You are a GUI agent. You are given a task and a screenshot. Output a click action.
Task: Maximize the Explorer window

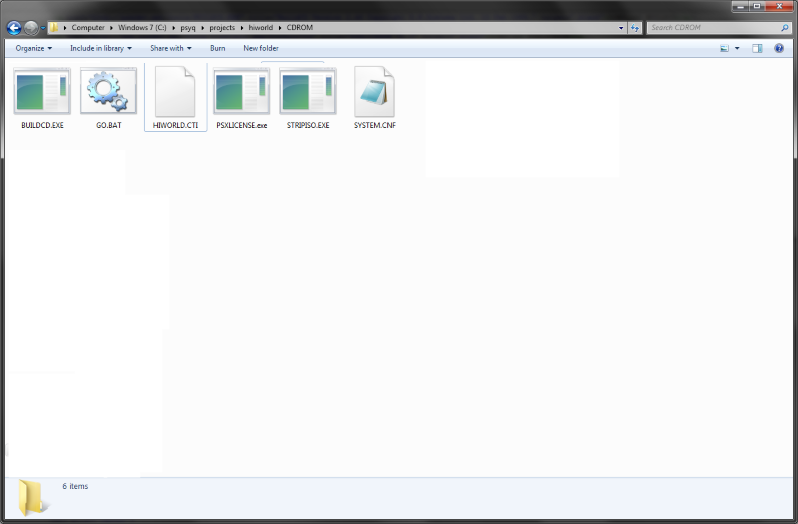757,6
